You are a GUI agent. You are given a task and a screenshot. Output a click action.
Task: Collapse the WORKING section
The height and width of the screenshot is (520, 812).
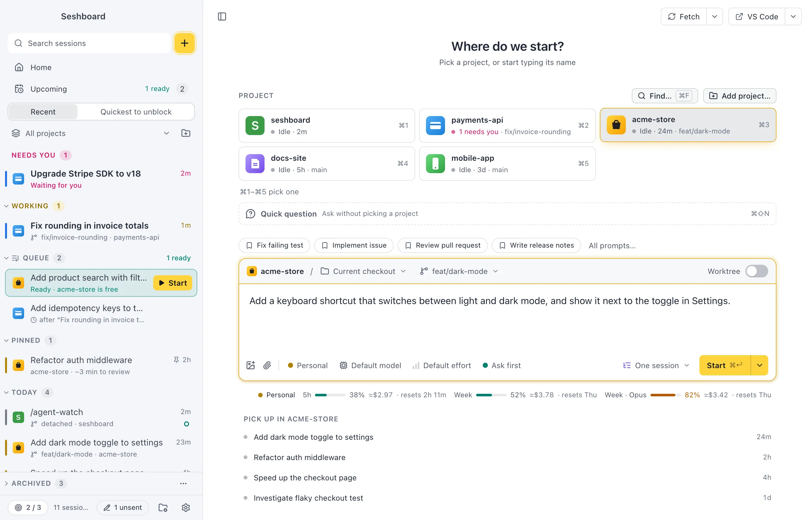pyautogui.click(x=6, y=206)
